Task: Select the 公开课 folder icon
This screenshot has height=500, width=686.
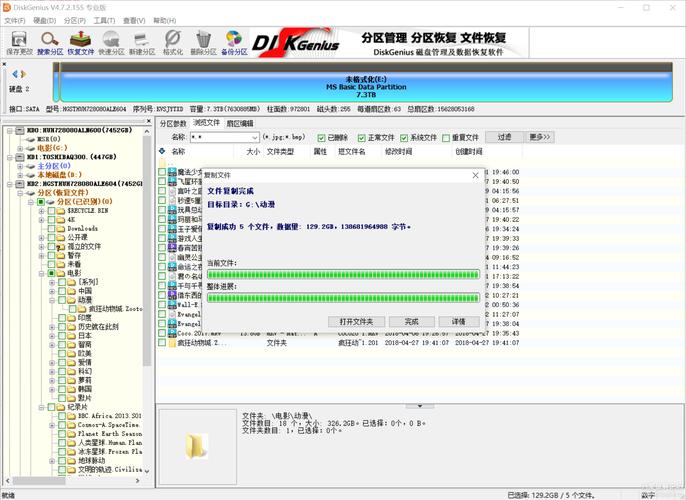Action: click(x=61, y=238)
